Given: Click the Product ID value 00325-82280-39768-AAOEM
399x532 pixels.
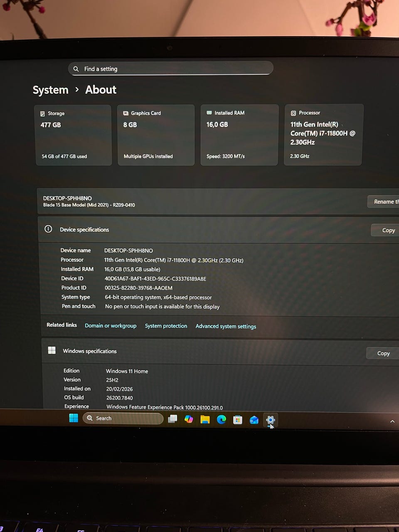Looking at the screenshot, I should tap(138, 288).
